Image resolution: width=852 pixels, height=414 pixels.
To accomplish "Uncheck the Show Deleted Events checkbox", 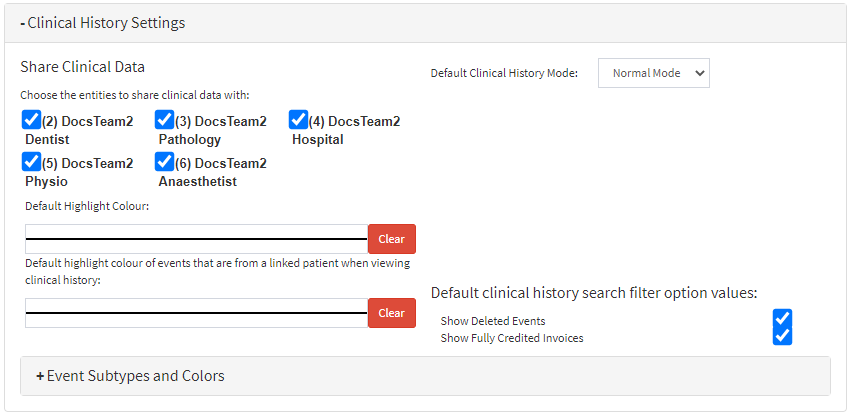I will tap(782, 319).
